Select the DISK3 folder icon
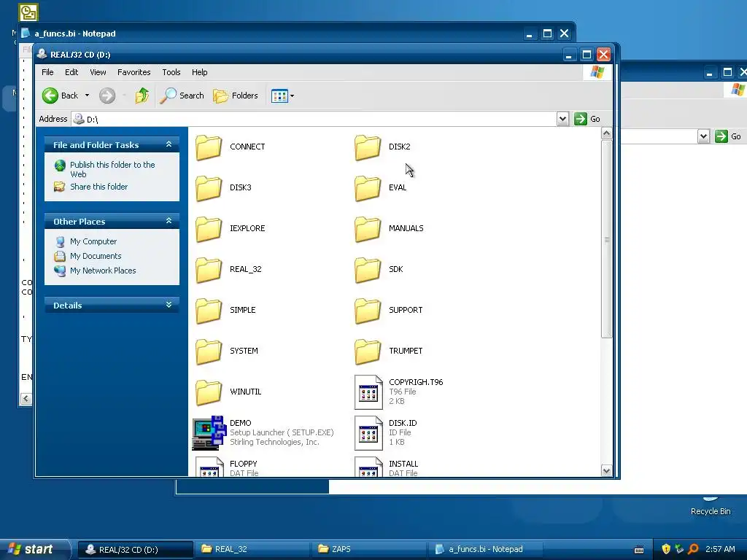This screenshot has height=560, width=747. click(x=209, y=188)
